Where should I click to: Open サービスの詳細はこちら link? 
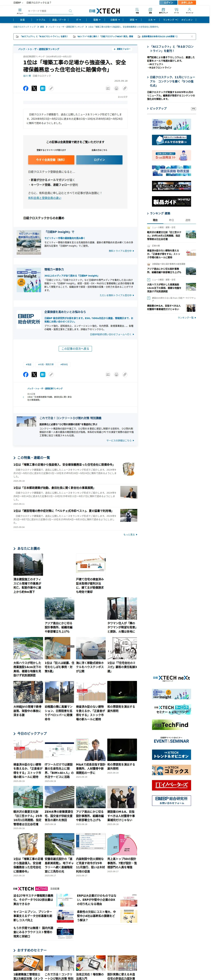point(120,441)
